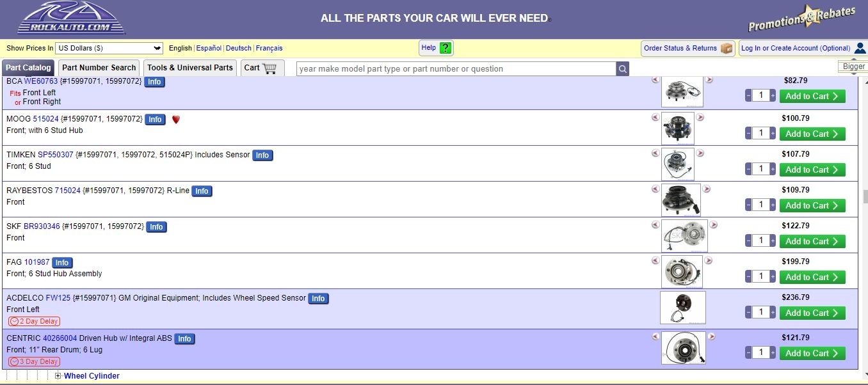Switch language to Español

209,48
